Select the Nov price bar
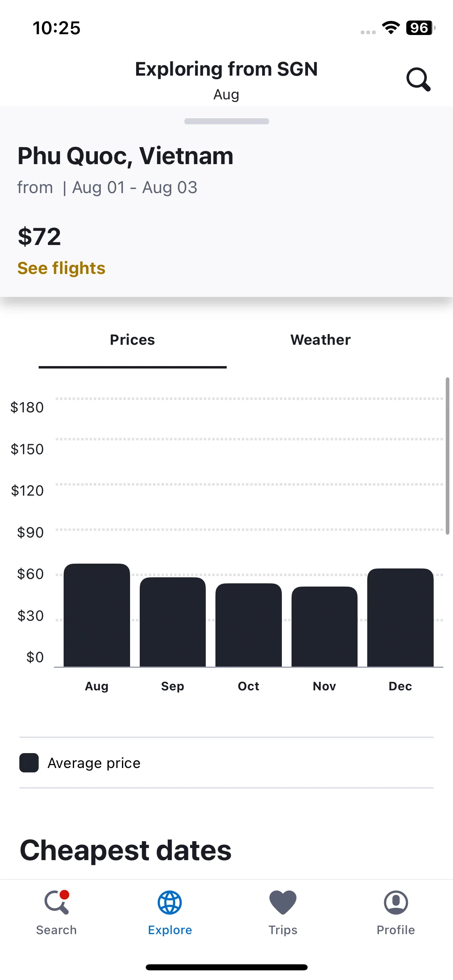 point(325,626)
